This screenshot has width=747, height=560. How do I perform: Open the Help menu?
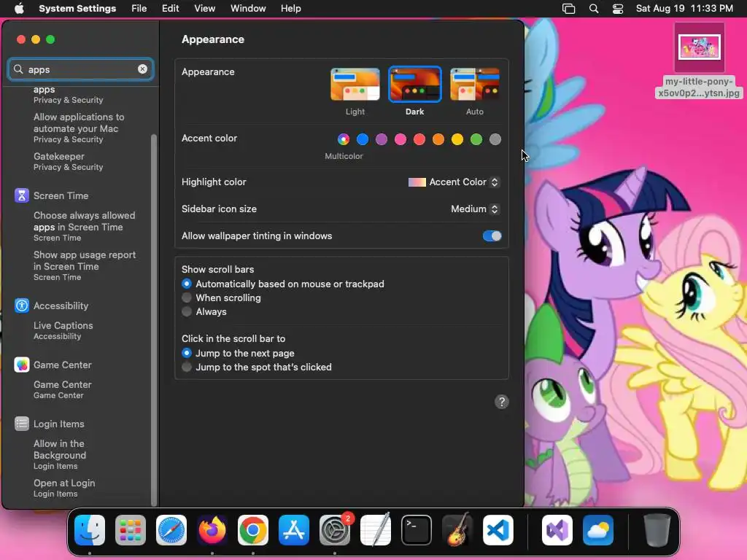pyautogui.click(x=290, y=9)
